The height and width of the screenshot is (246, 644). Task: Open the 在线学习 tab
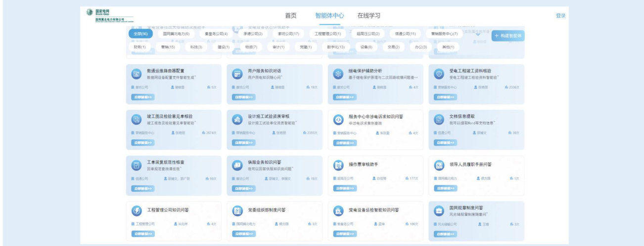pyautogui.click(x=369, y=16)
